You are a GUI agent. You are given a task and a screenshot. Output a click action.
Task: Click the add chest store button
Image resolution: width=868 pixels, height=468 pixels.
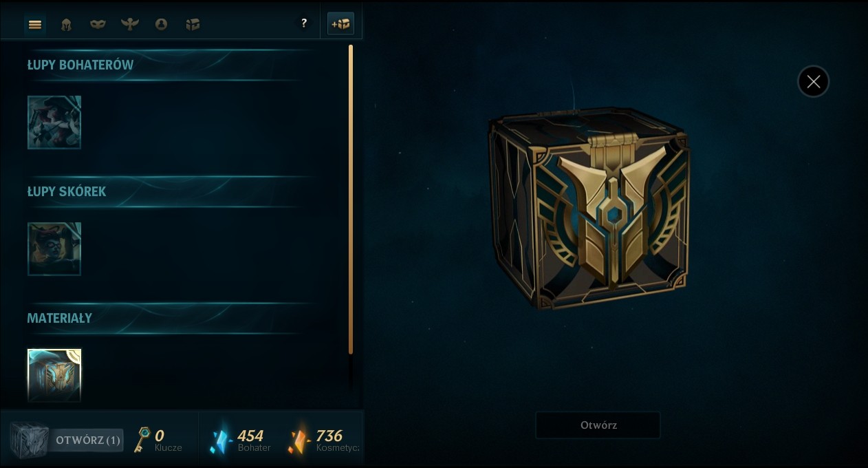(340, 24)
